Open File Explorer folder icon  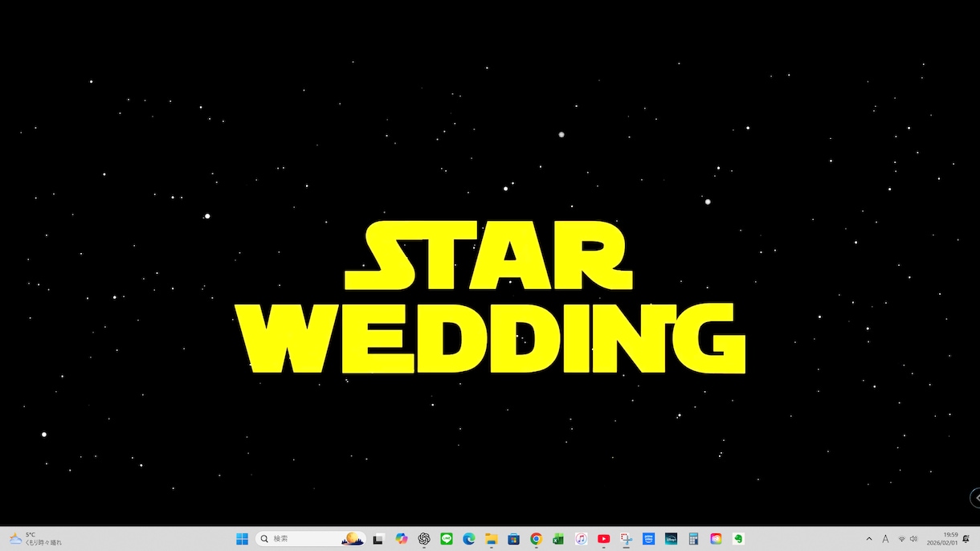point(491,539)
